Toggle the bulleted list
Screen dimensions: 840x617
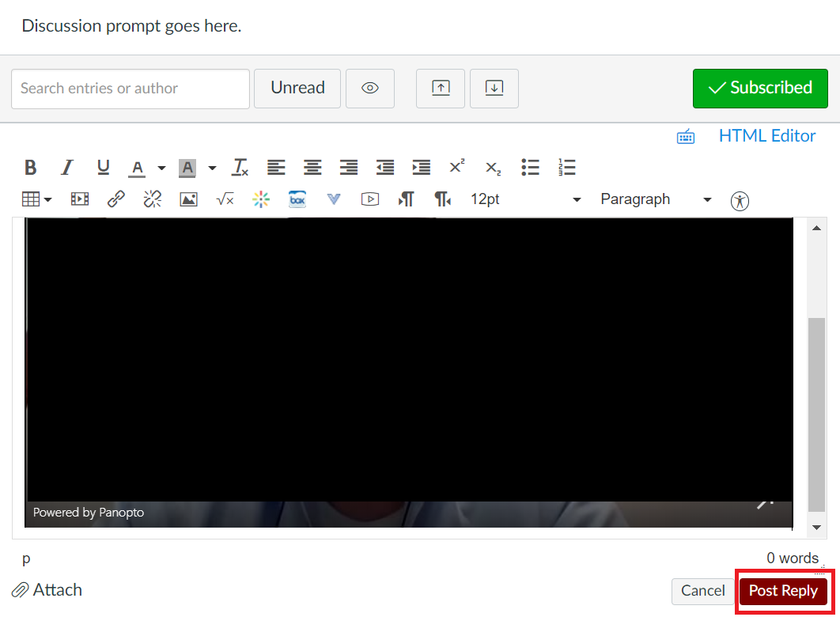tap(530, 167)
